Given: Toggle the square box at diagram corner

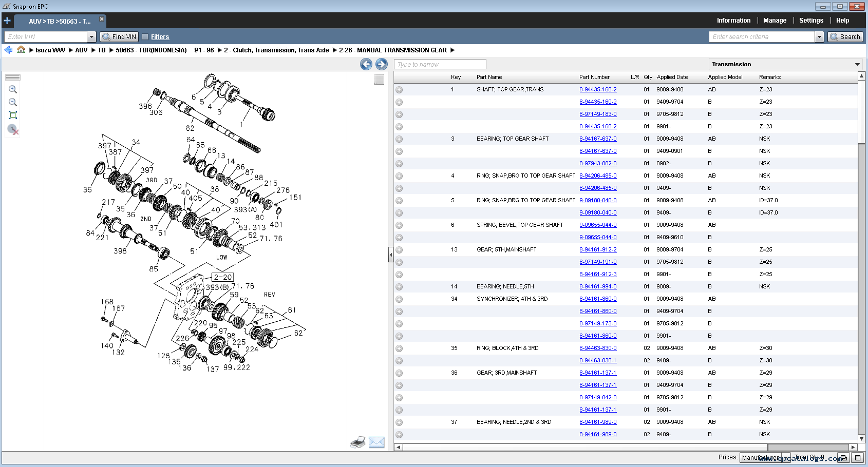Looking at the screenshot, I should (x=379, y=80).
